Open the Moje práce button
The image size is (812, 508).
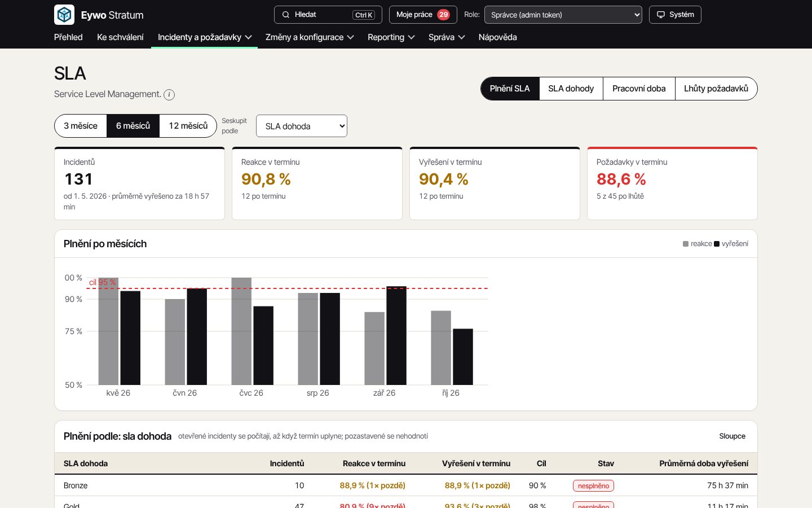[423, 15]
